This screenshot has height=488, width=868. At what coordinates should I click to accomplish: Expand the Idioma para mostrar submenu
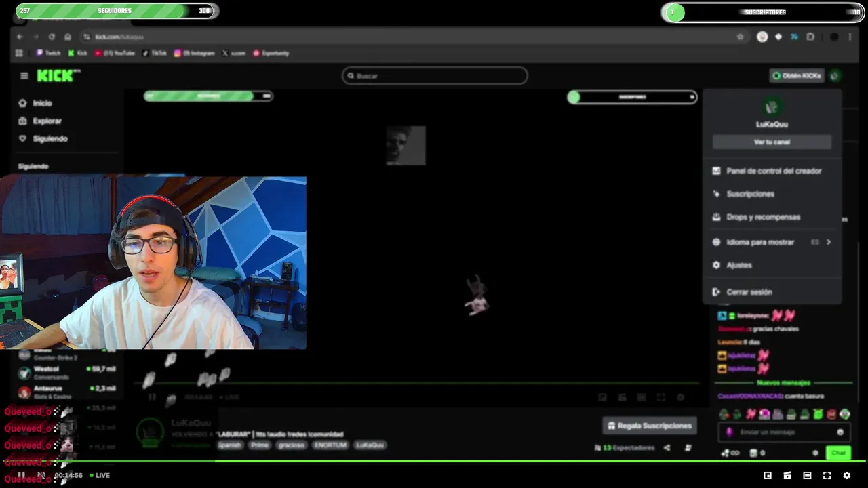pos(772,242)
